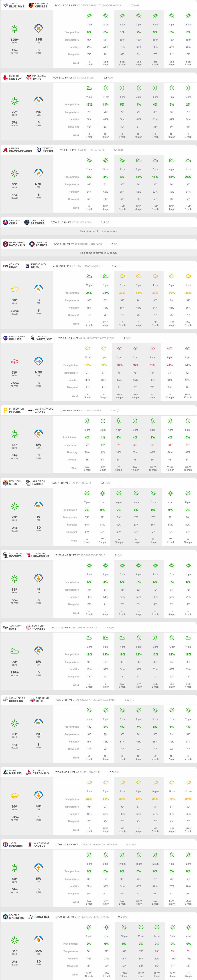Click the RED SOX team name link
Image resolution: width=197 pixels, height=980 pixels.
(x=15, y=79)
